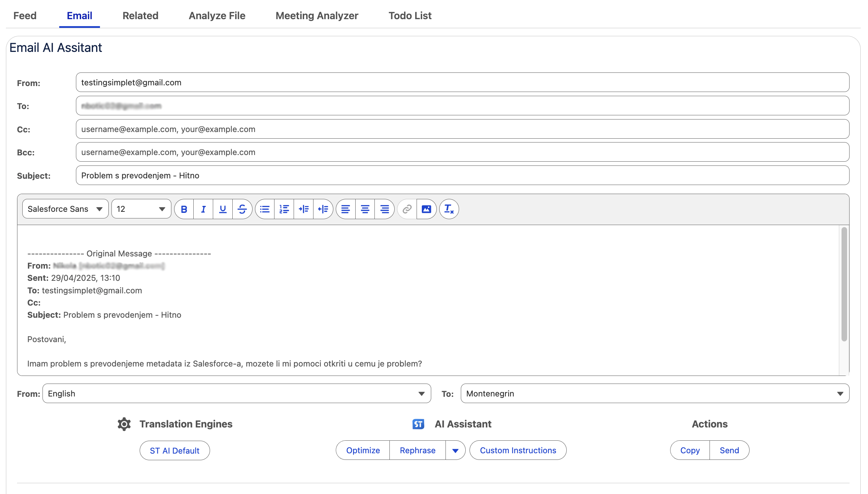Open Custom Instructions
The height and width of the screenshot is (494, 868).
tap(518, 450)
